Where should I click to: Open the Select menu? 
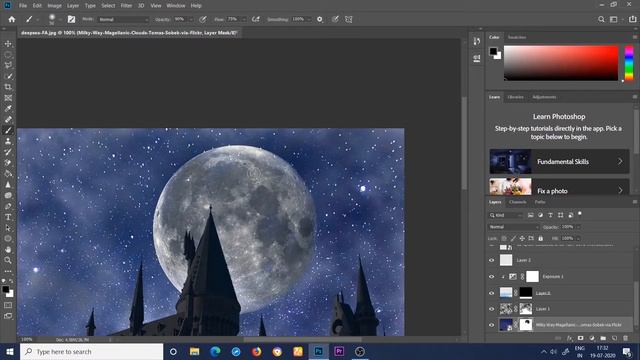coord(108,6)
